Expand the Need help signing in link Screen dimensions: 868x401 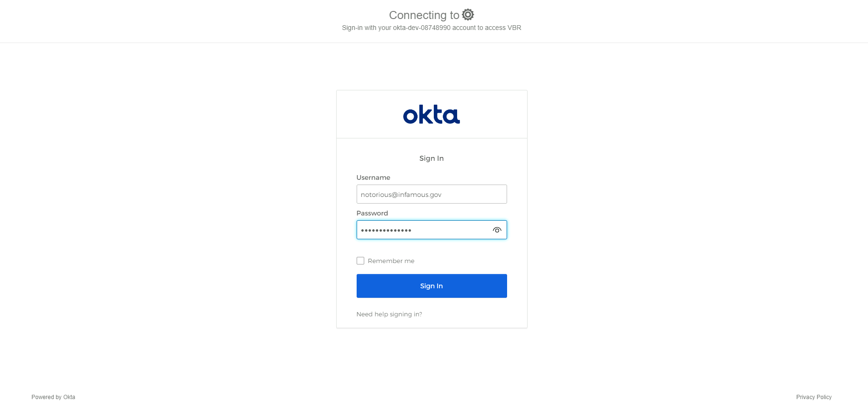pos(389,314)
